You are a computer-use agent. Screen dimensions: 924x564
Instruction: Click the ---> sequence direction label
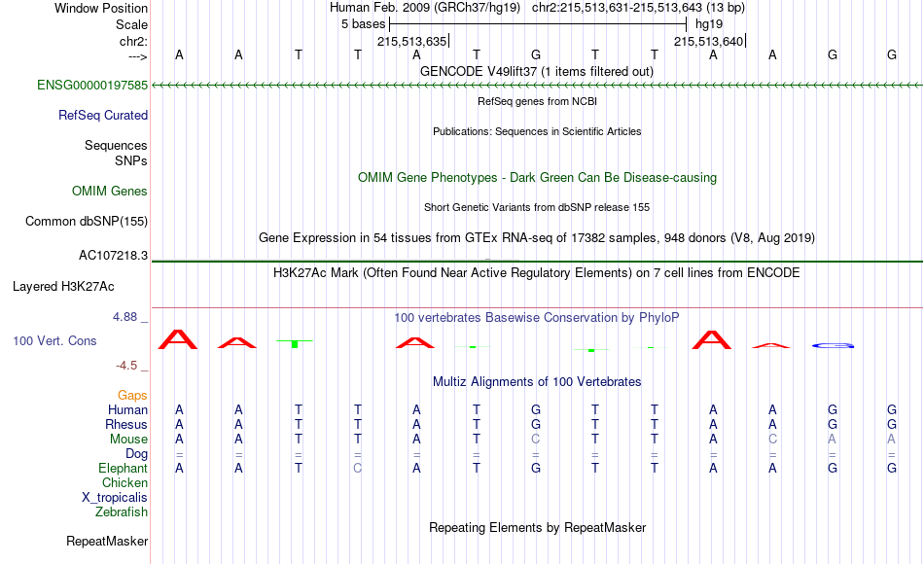tap(138, 56)
